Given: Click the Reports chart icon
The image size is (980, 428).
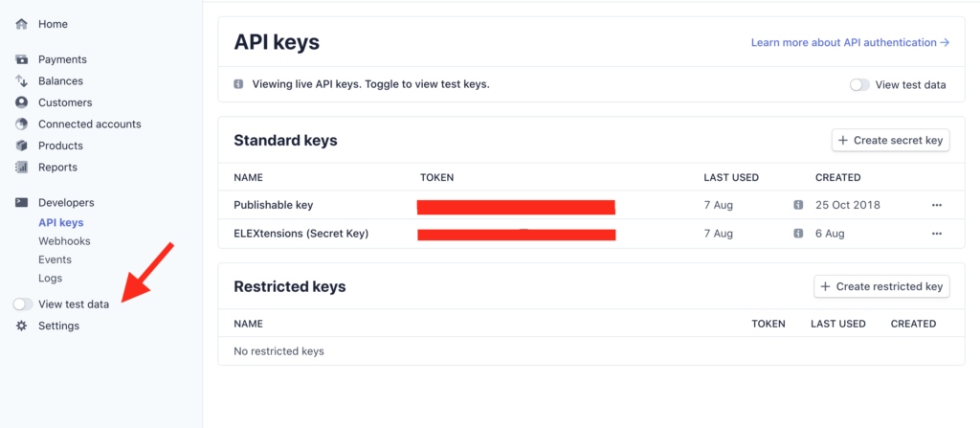Looking at the screenshot, I should pos(22,167).
